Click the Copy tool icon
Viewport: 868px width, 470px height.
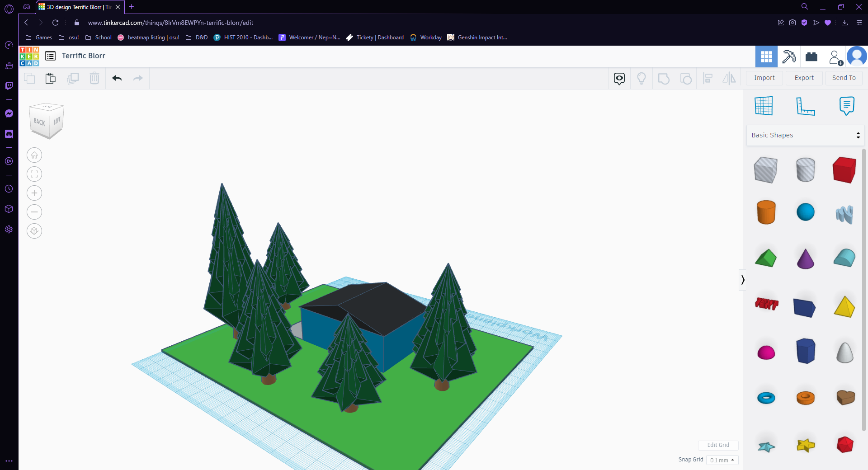[x=29, y=78]
